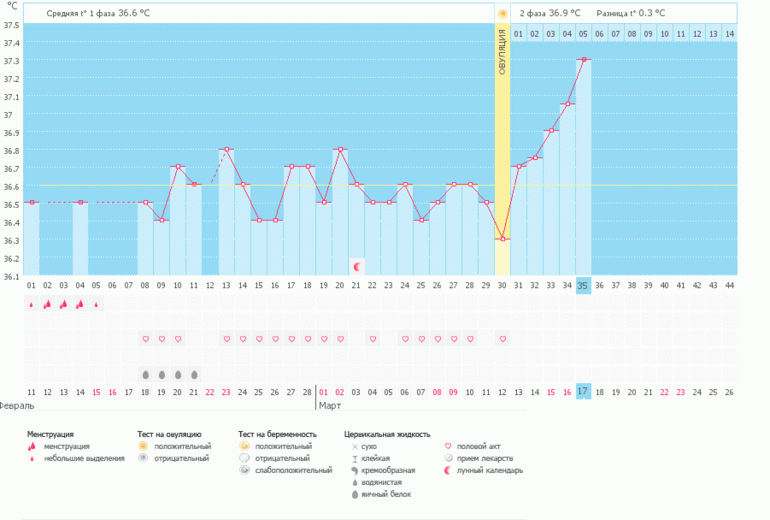This screenshot has width=770, height=520.
Task: Select highlighted cycle day 35 on the axis
Action: click(583, 286)
